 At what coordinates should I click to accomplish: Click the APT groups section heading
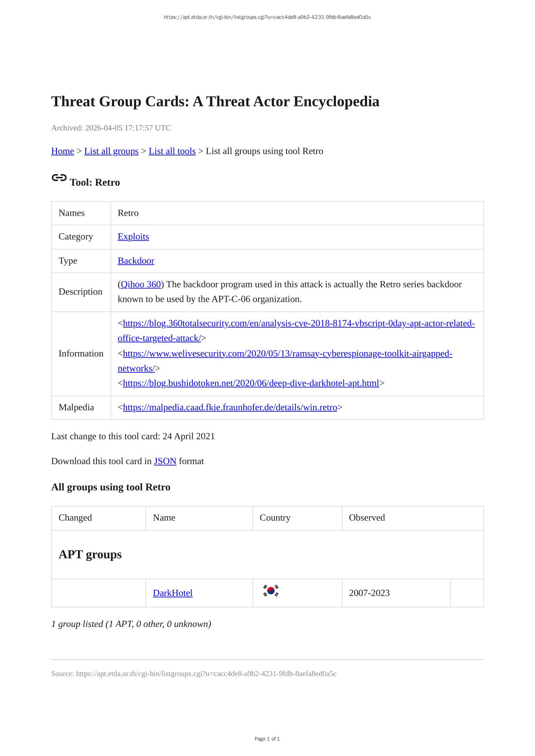coord(90,555)
